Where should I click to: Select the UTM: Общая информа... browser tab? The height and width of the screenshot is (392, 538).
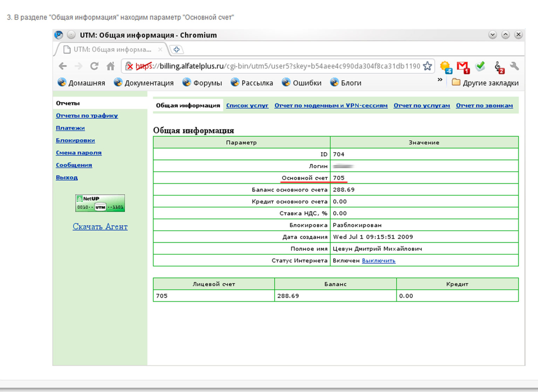[x=111, y=49]
